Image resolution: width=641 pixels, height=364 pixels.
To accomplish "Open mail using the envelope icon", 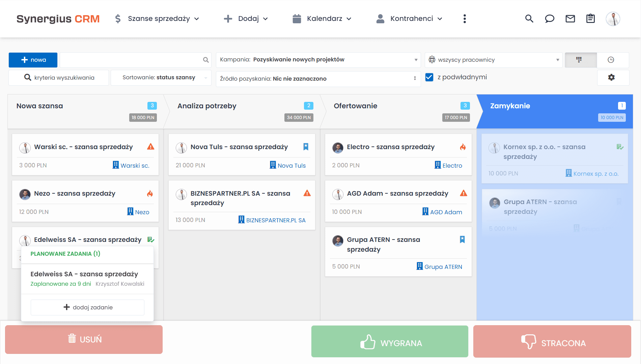I will pyautogui.click(x=570, y=19).
